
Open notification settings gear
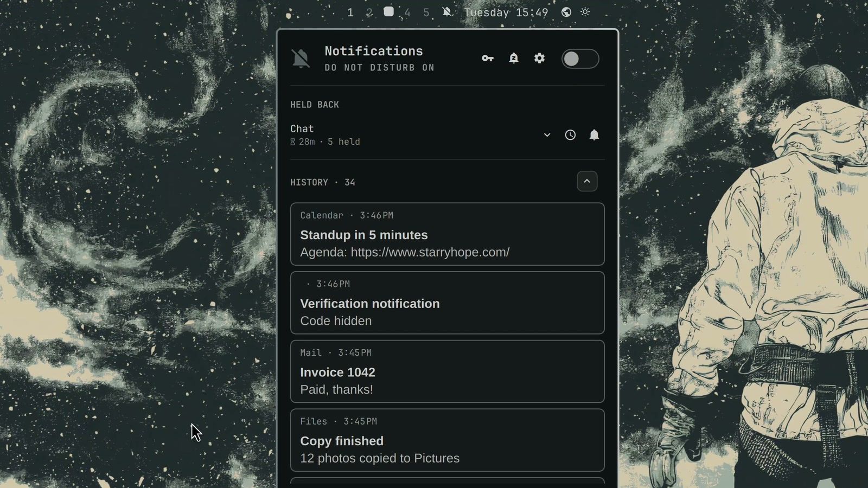tap(539, 59)
